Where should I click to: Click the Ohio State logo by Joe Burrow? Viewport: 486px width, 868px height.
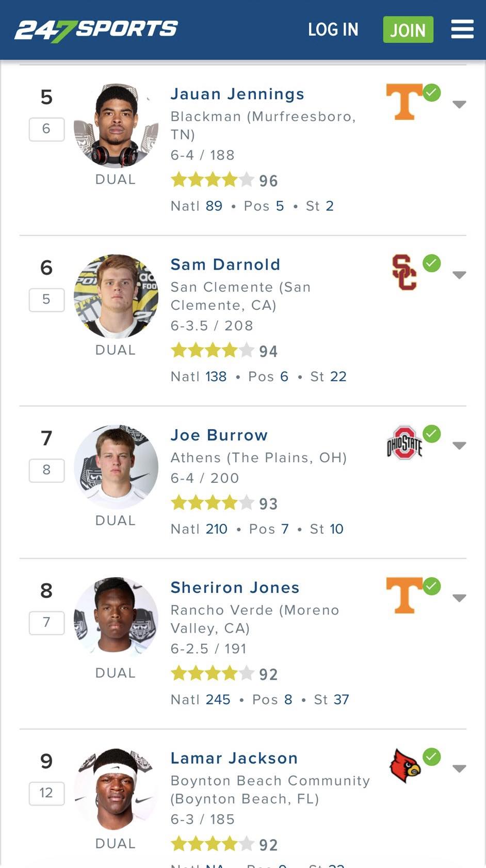pyautogui.click(x=404, y=443)
